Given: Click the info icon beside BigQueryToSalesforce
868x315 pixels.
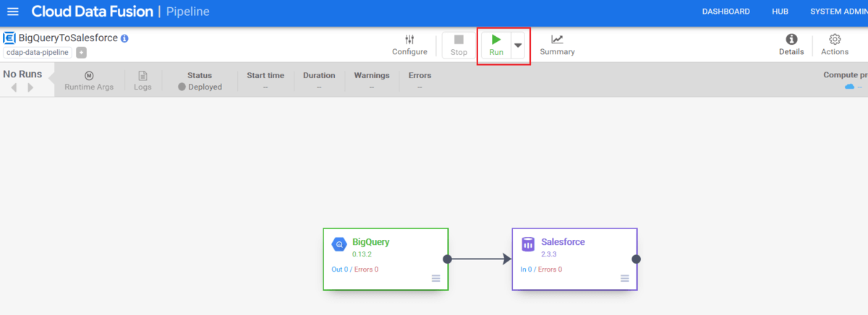Looking at the screenshot, I should 124,38.
